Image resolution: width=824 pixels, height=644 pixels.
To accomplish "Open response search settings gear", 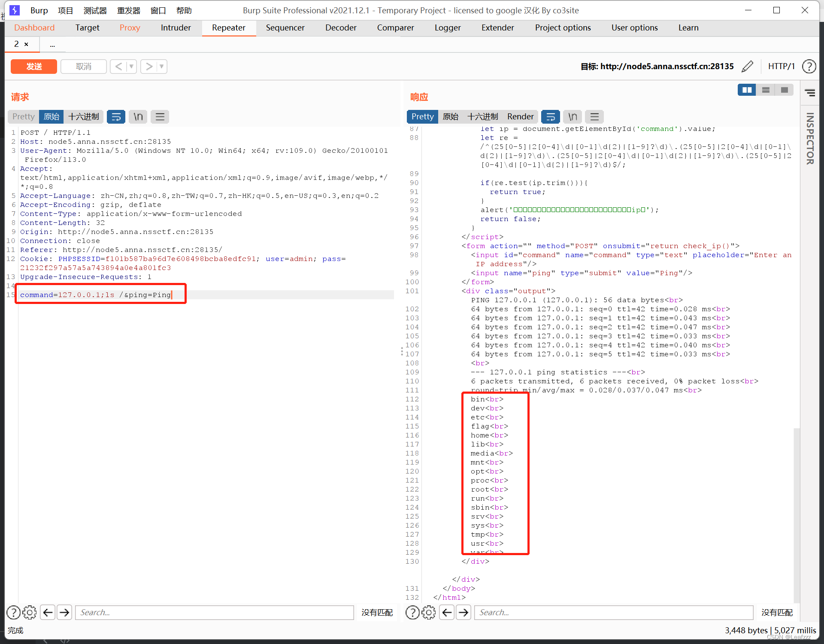I will (429, 613).
